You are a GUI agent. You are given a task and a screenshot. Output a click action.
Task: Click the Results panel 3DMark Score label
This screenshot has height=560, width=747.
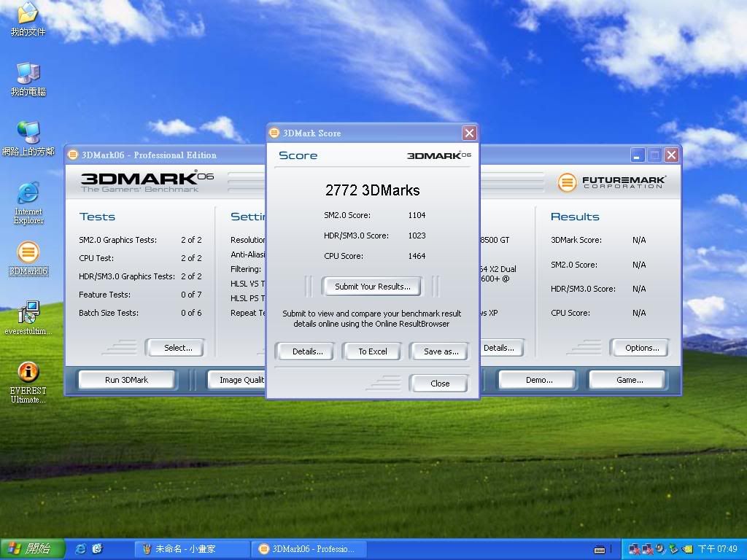coord(576,240)
